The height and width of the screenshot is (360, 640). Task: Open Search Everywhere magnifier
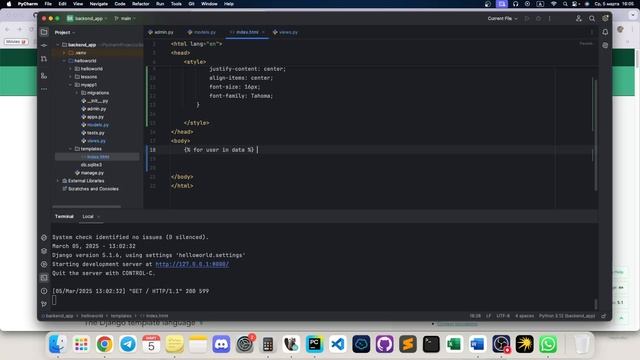[x=592, y=18]
